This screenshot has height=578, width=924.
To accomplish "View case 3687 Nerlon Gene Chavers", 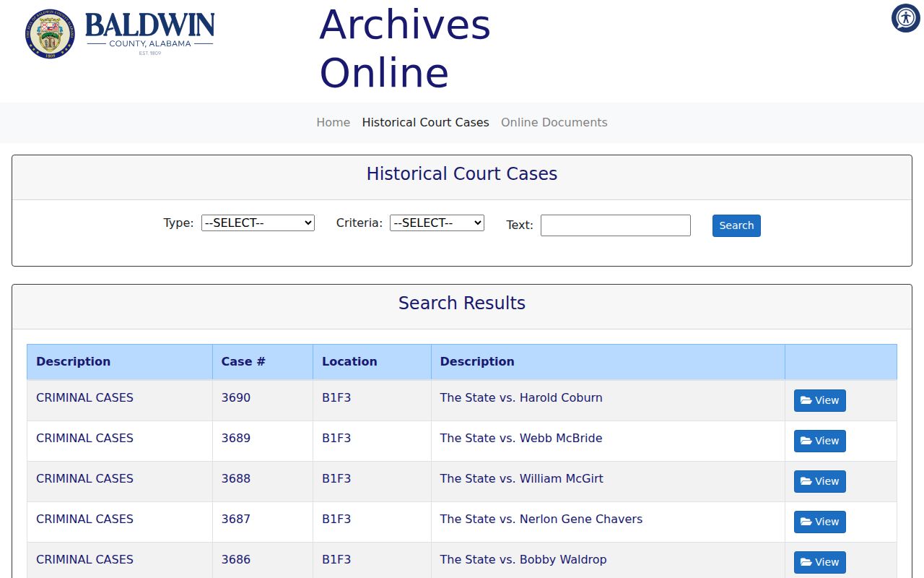I will (x=819, y=522).
